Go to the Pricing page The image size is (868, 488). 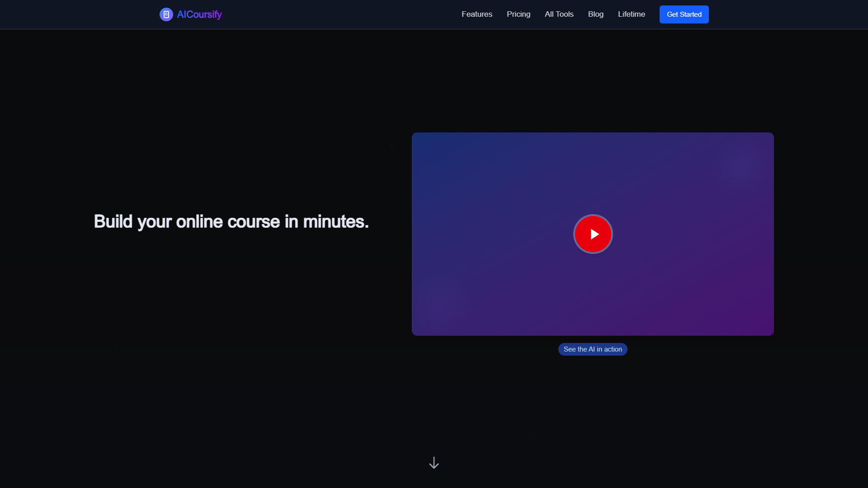519,14
